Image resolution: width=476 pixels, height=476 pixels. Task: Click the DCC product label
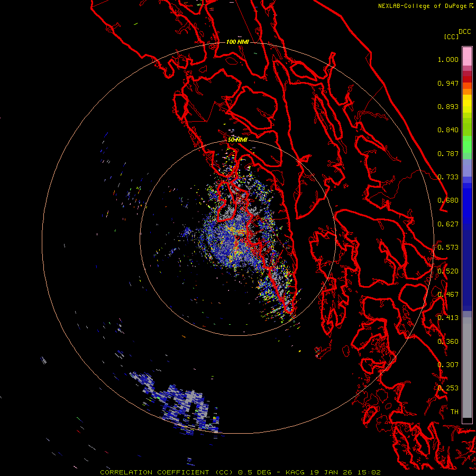[464, 32]
